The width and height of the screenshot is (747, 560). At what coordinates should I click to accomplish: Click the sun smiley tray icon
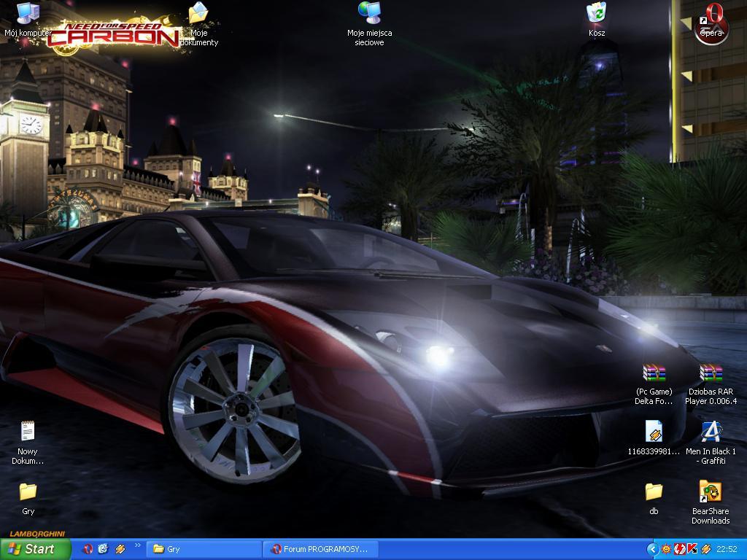(666, 549)
